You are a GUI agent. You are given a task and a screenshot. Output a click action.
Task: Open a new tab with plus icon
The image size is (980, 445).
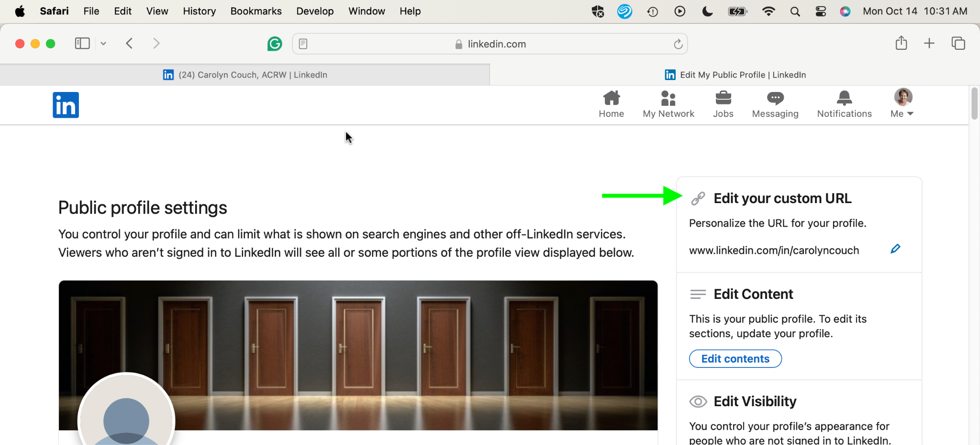pyautogui.click(x=929, y=44)
